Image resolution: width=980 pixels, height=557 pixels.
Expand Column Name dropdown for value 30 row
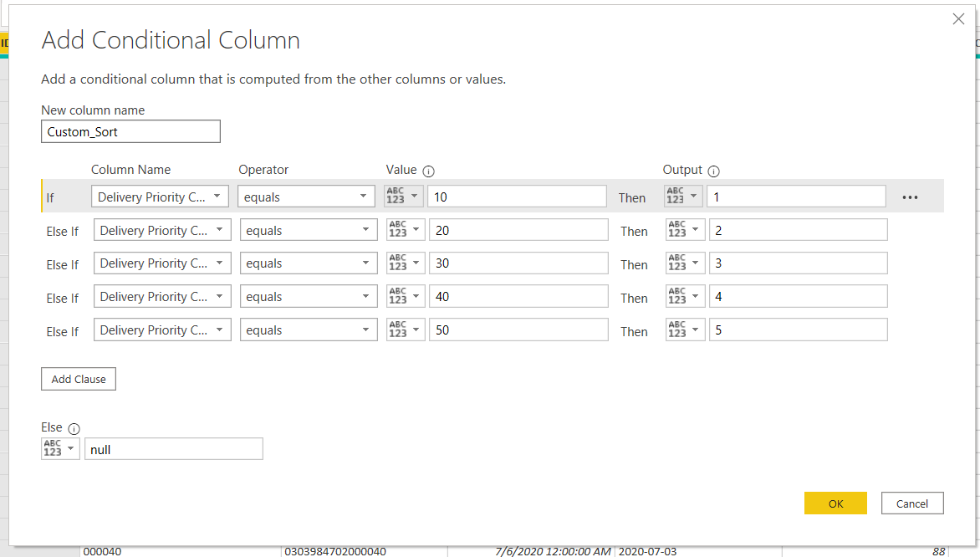(162, 263)
